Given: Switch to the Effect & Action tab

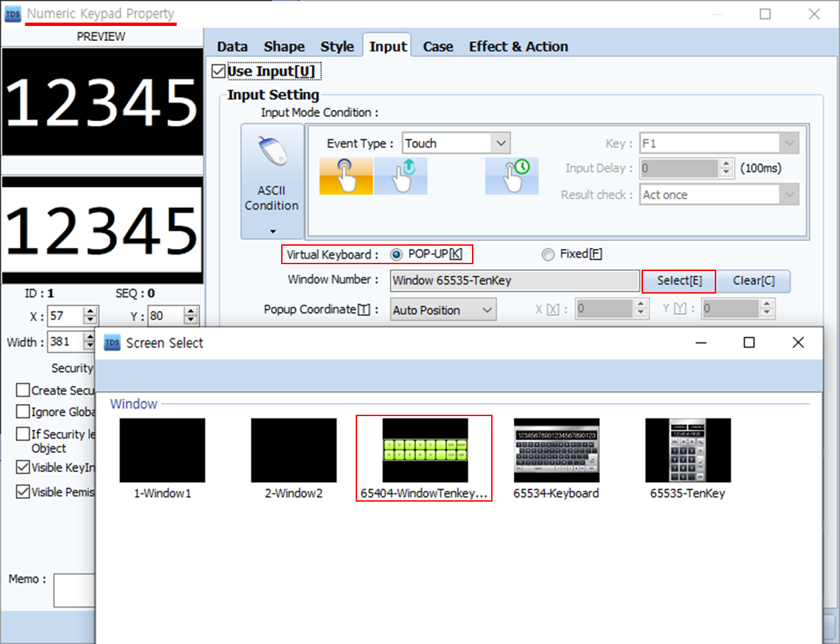Looking at the screenshot, I should [519, 47].
